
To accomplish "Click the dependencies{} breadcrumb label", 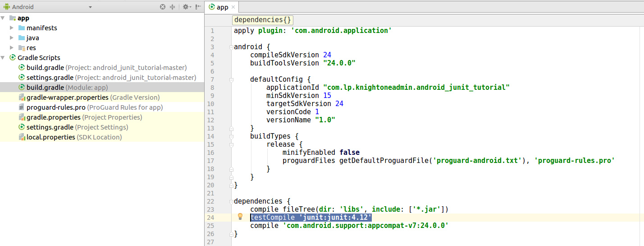I will pyautogui.click(x=263, y=20).
